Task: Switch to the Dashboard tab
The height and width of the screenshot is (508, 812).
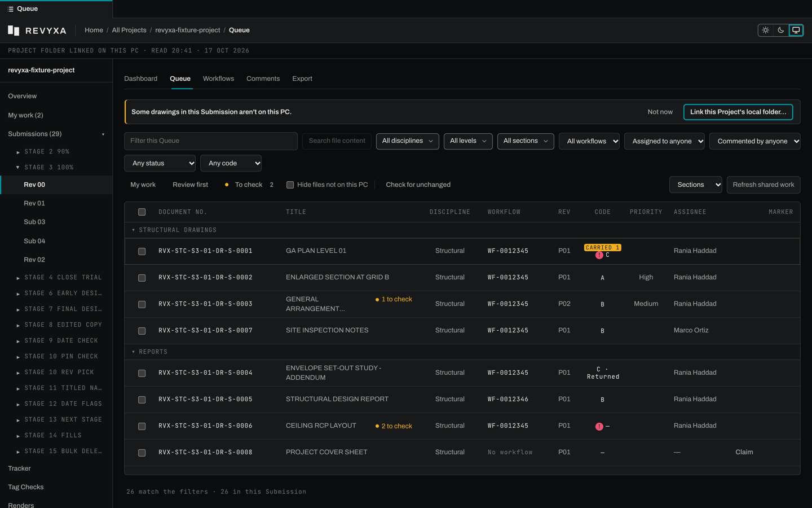Action: coord(141,78)
